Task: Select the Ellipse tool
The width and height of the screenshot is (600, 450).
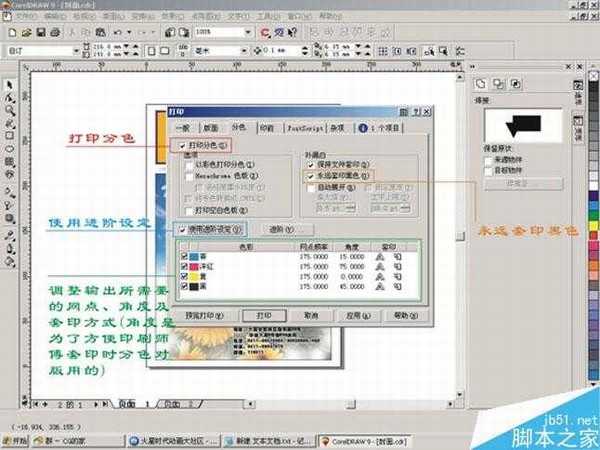Action: coord(10,148)
